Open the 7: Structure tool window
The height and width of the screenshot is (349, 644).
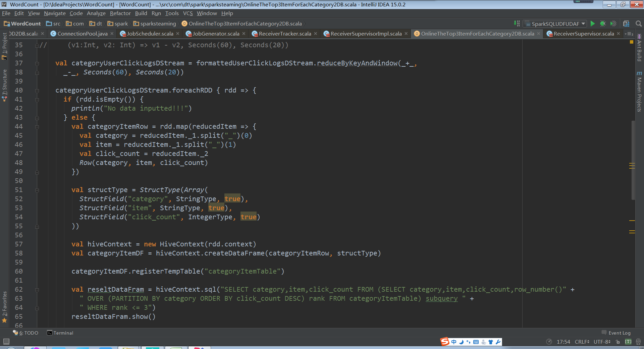point(4,85)
